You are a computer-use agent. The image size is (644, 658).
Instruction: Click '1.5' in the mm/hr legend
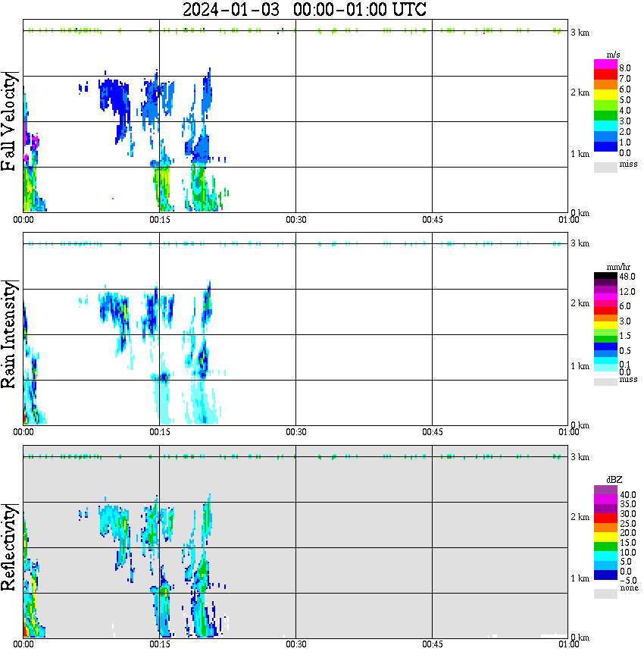[x=625, y=336]
